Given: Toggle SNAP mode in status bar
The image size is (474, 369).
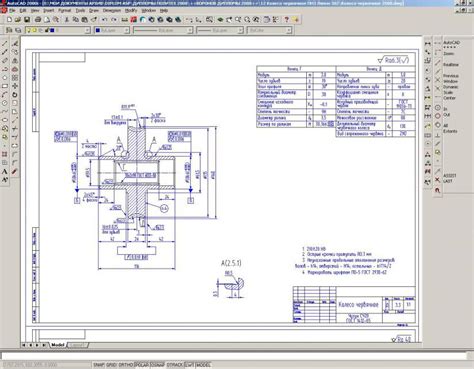Looking at the screenshot, I should pyautogui.click(x=99, y=365).
